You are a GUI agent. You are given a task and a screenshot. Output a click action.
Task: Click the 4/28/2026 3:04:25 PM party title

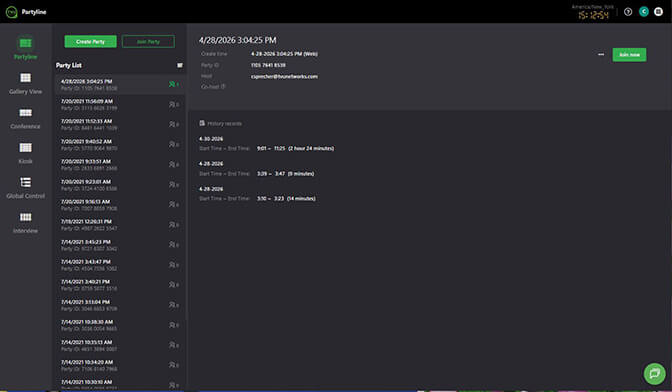237,40
